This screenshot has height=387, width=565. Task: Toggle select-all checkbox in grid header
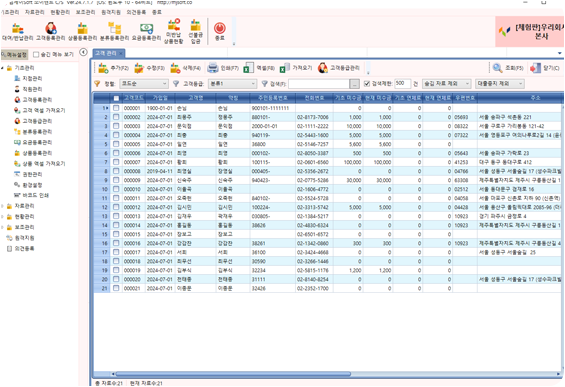click(x=116, y=98)
